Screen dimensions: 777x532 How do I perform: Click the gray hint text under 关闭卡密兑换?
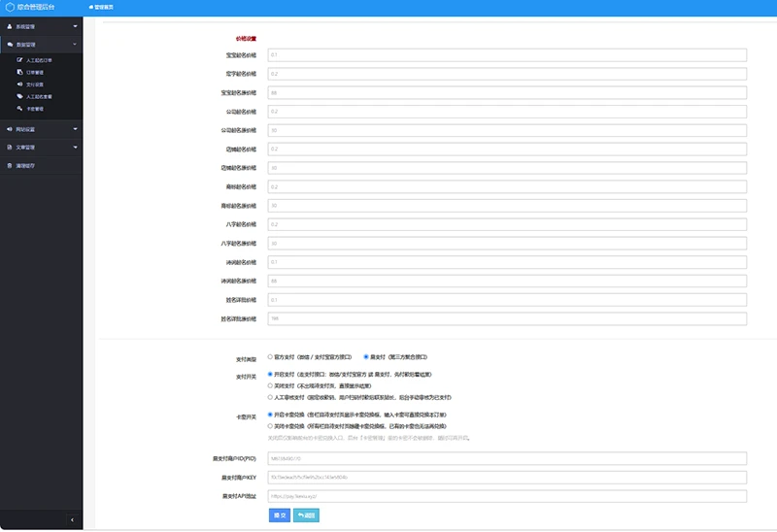(x=368, y=438)
